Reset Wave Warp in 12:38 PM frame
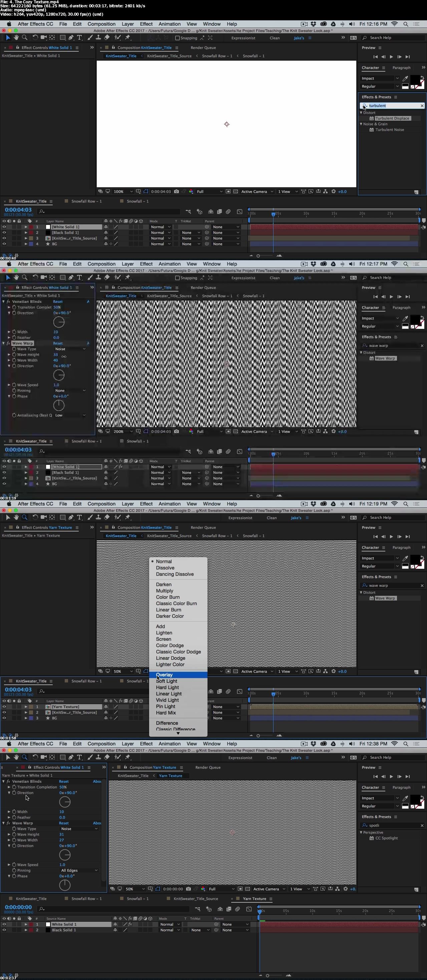Viewport: 427px width, 980px height. tap(64, 823)
